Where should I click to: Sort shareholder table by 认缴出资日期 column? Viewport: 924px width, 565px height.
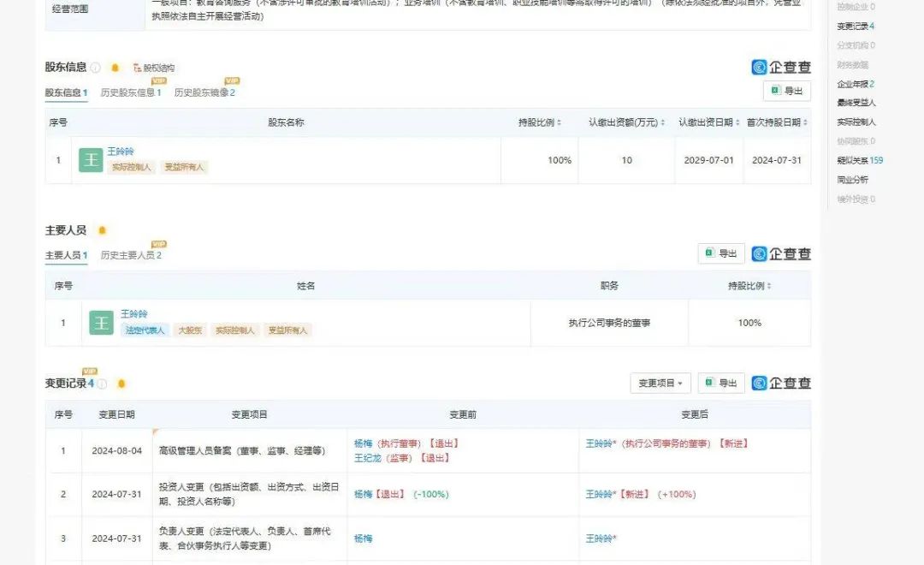tap(709, 123)
